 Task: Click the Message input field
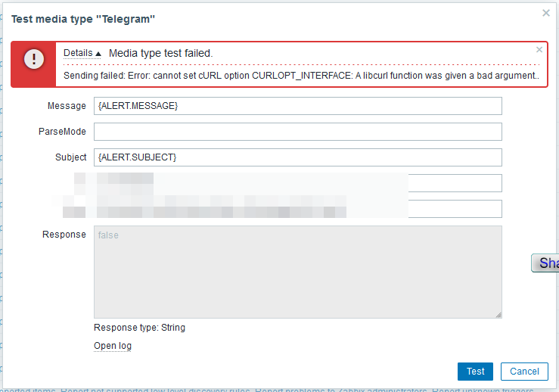298,106
